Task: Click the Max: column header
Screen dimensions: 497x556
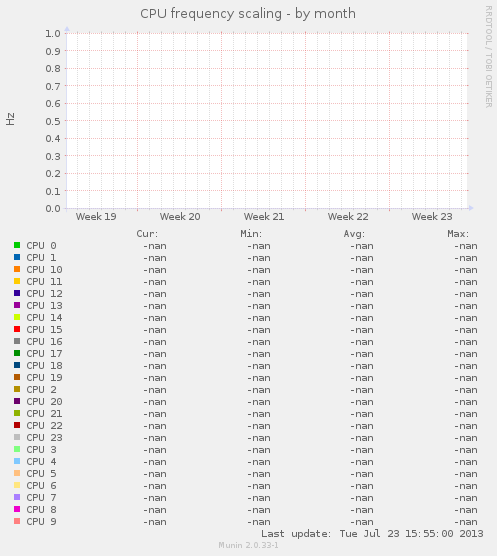Action: coord(458,234)
